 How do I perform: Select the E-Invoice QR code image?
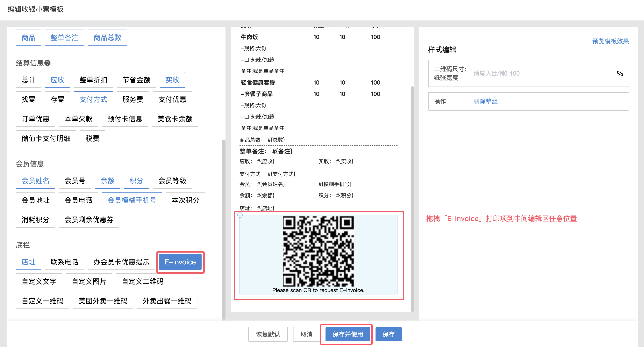click(x=318, y=251)
